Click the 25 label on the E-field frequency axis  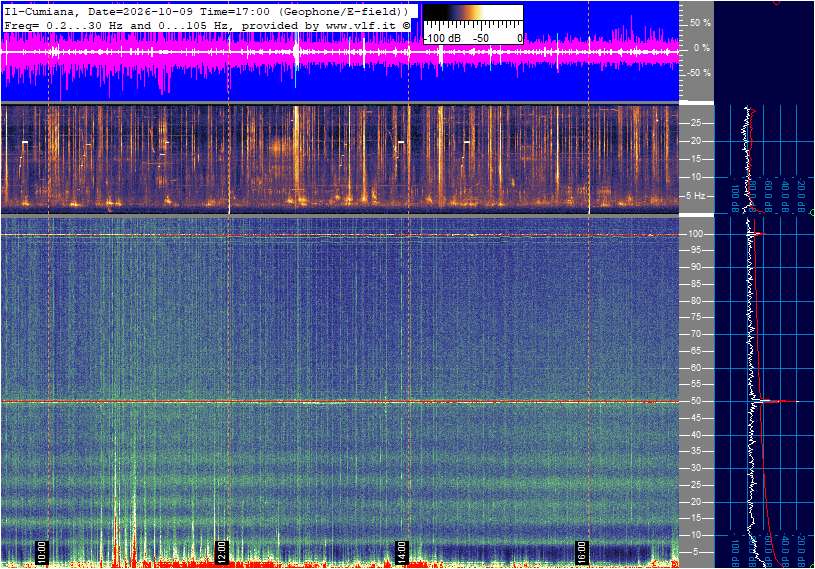coord(696,485)
